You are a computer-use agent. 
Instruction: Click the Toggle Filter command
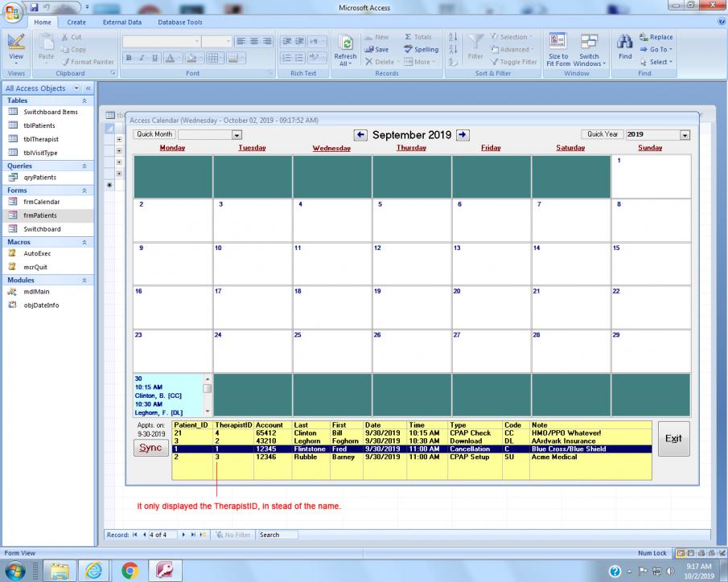tap(514, 62)
